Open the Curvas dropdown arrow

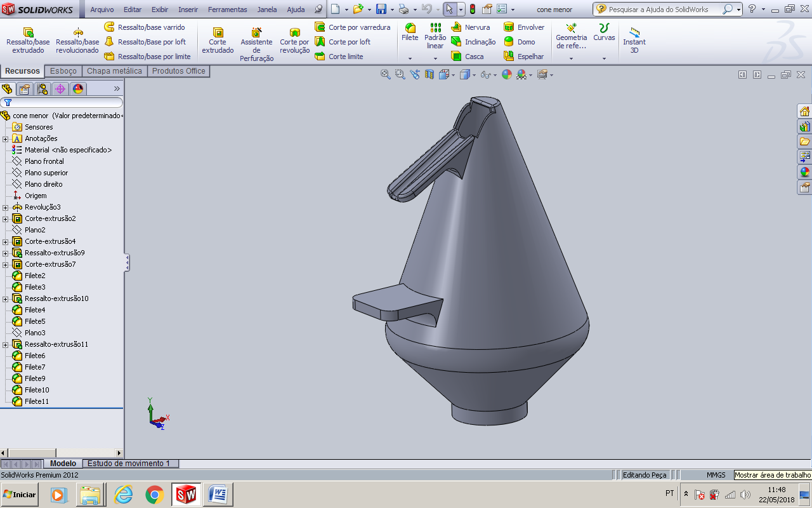604,58
